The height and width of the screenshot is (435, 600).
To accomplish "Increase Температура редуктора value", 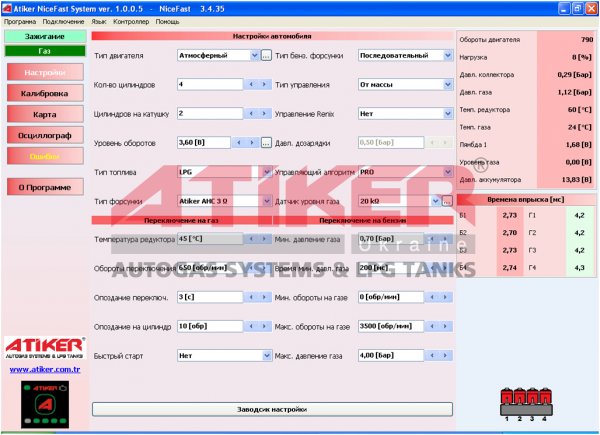I will coord(264,239).
